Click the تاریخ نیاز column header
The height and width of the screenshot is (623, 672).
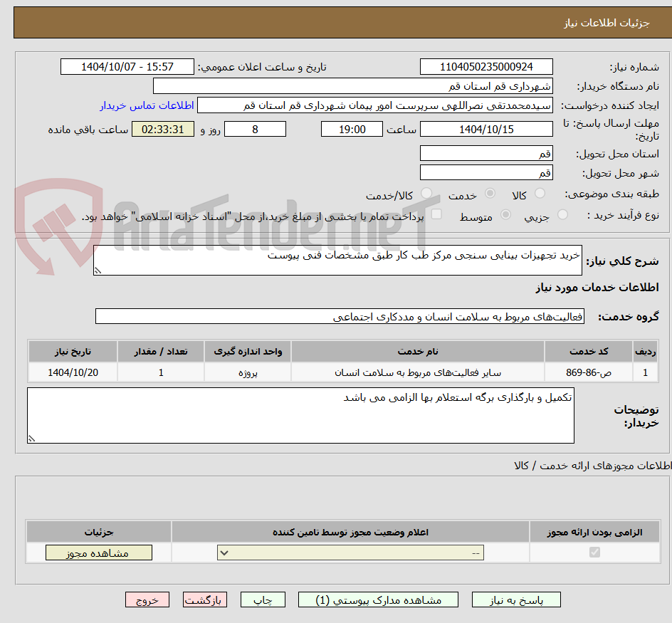pyautogui.click(x=73, y=352)
